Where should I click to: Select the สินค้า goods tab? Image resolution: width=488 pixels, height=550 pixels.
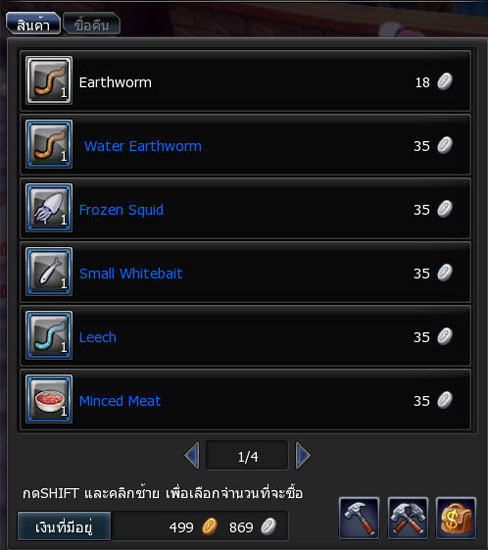[33, 24]
